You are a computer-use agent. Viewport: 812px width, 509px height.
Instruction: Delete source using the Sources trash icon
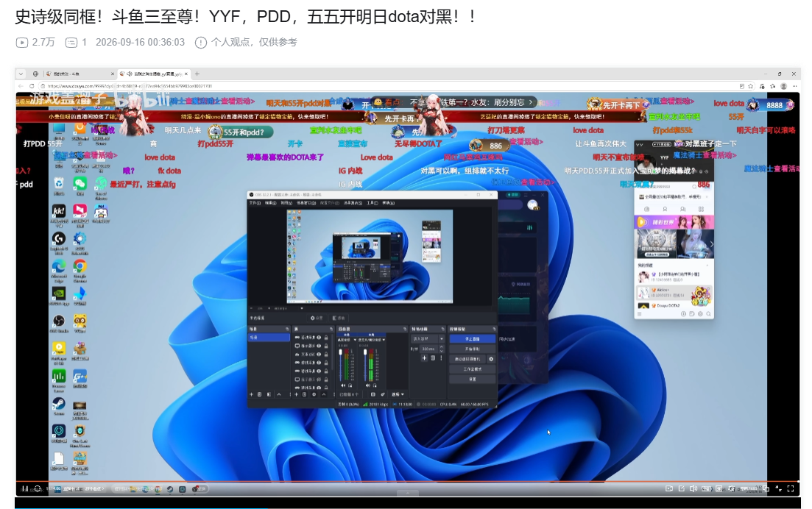[x=305, y=394]
